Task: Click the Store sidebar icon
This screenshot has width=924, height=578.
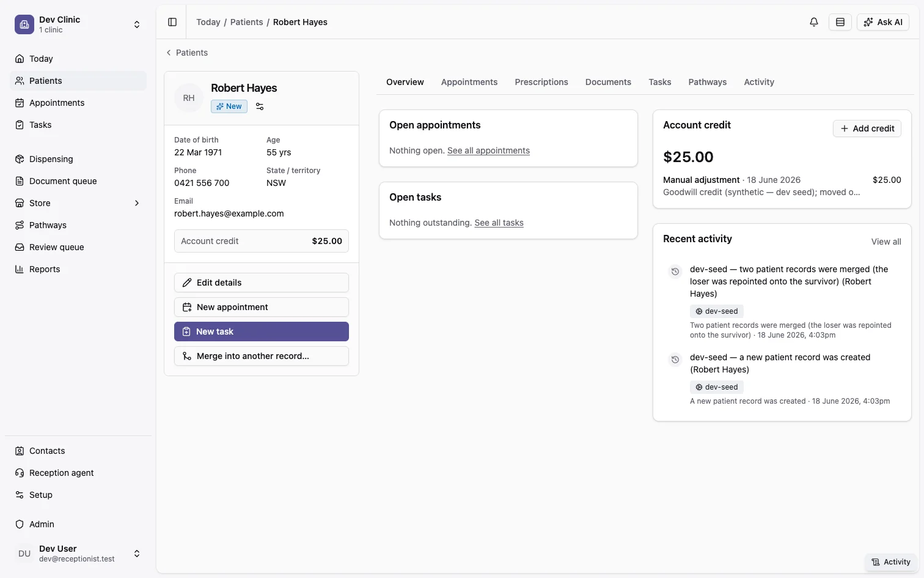Action: tap(20, 203)
